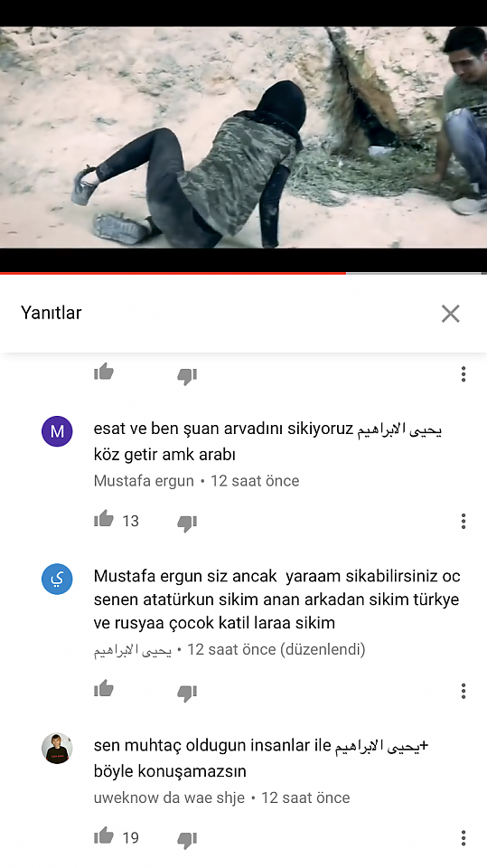487x868 pixels.
Task: Like Mustafa ergun's comment with 13 likes
Action: 104,519
